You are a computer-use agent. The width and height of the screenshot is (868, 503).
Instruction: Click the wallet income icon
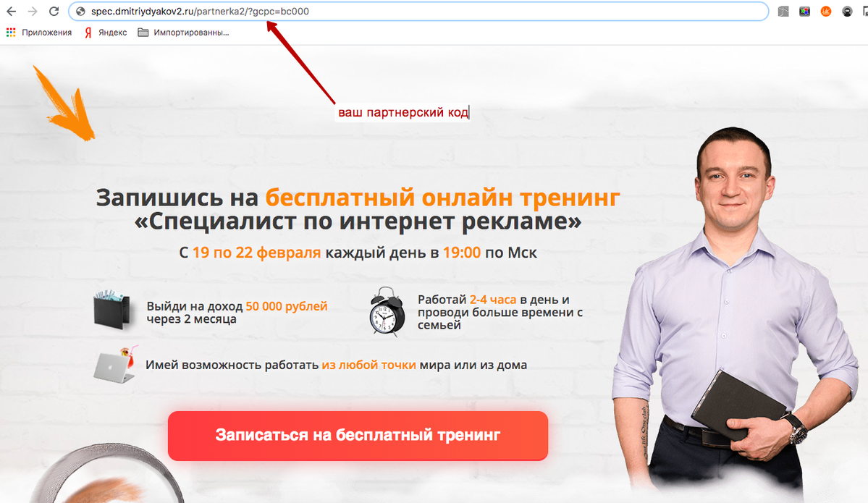(x=114, y=310)
